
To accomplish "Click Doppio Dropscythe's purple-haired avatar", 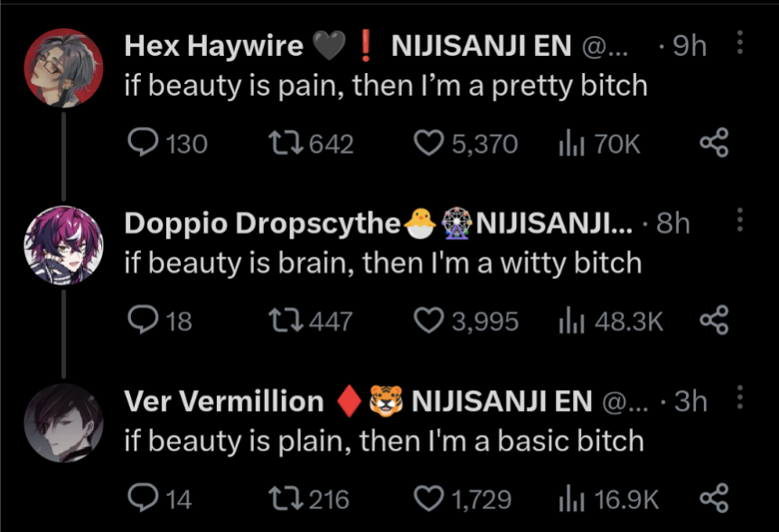I will pyautogui.click(x=62, y=243).
